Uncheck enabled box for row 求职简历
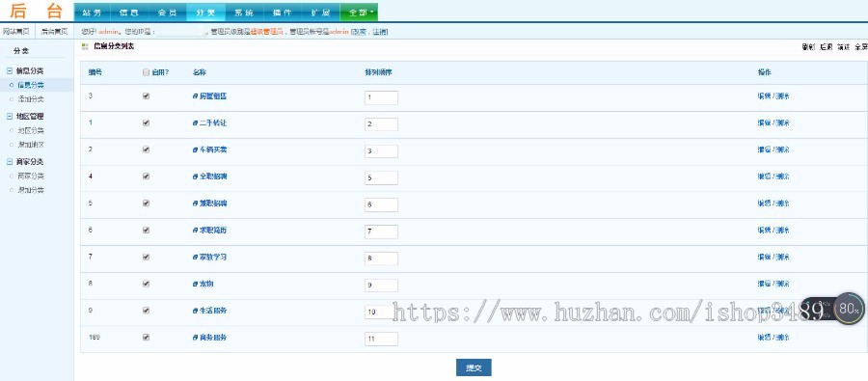 (147, 230)
